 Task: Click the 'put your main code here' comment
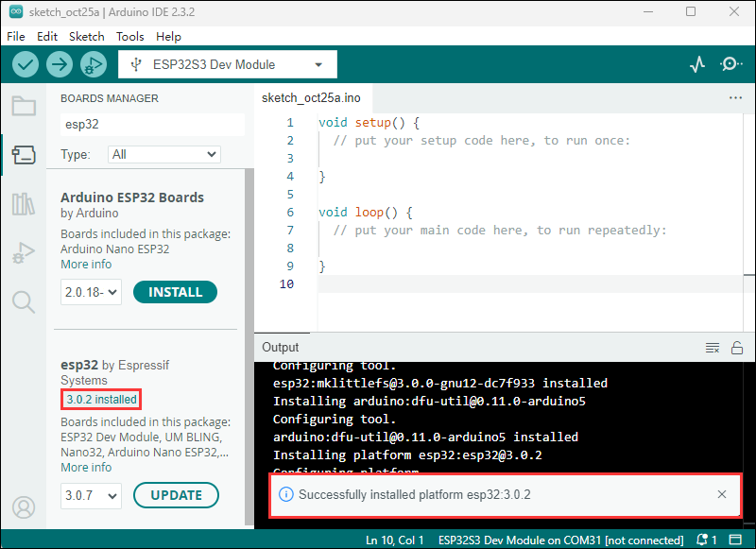pyautogui.click(x=500, y=230)
